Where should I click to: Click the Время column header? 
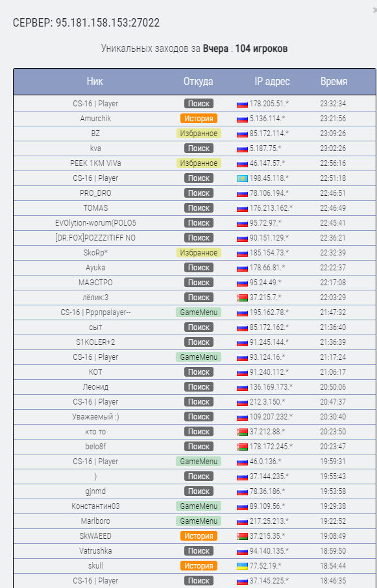(334, 82)
